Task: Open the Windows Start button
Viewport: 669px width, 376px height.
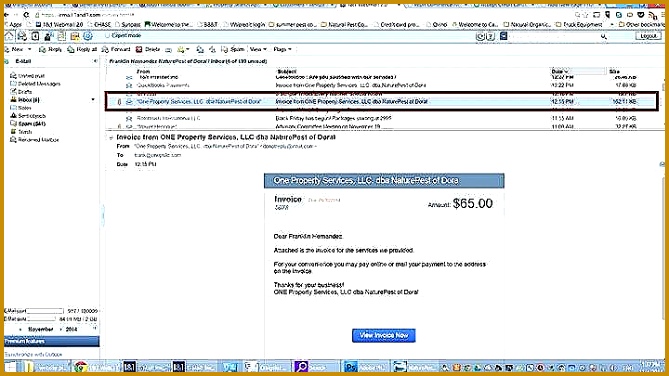Action: (11, 367)
